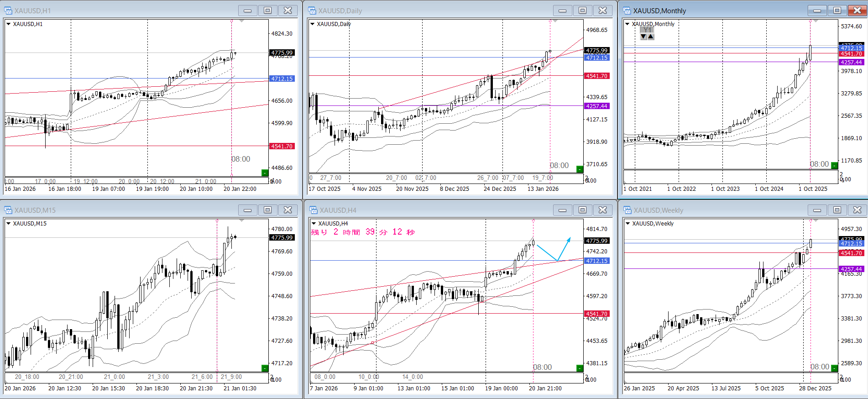
Task: Click the pink countdown timer text on H4 chart
Action: pyautogui.click(x=363, y=232)
